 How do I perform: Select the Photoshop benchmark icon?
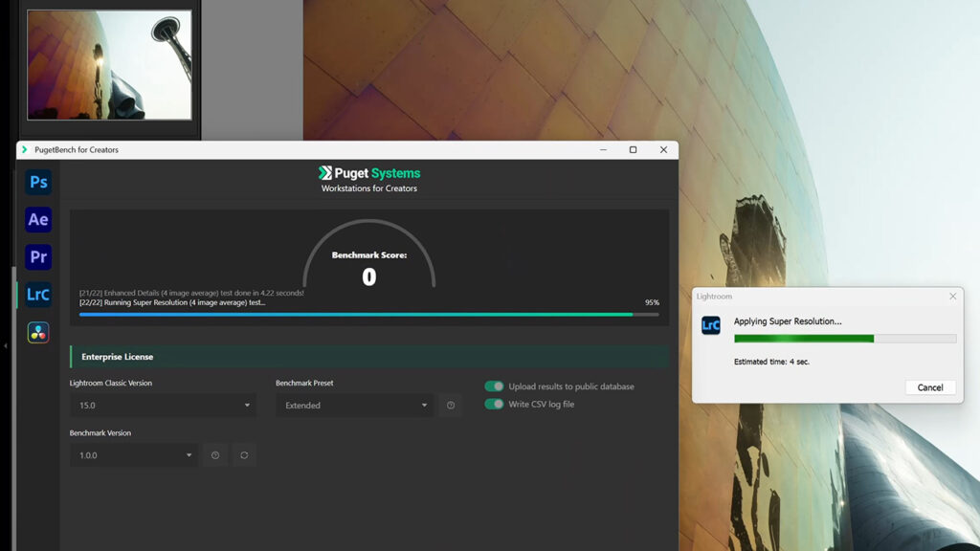[38, 182]
